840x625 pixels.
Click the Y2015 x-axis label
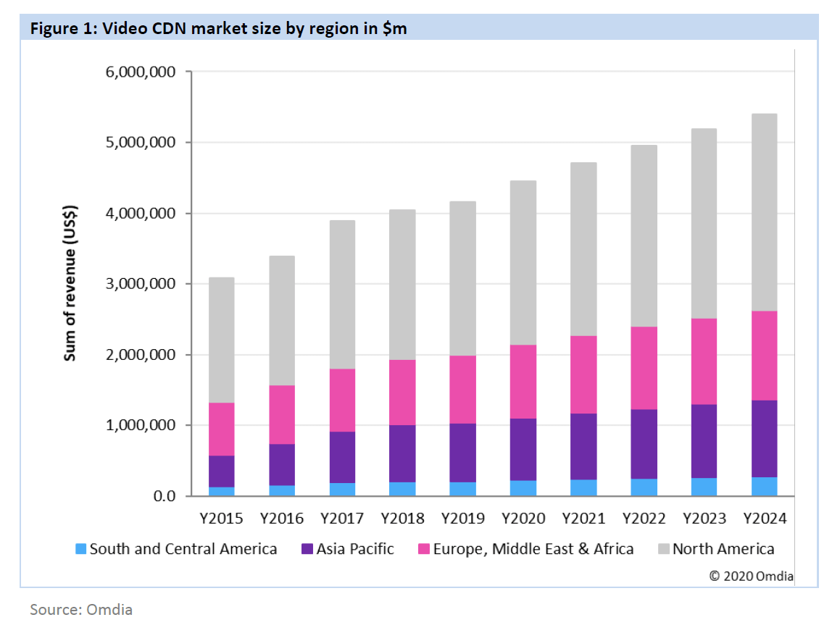[221, 519]
